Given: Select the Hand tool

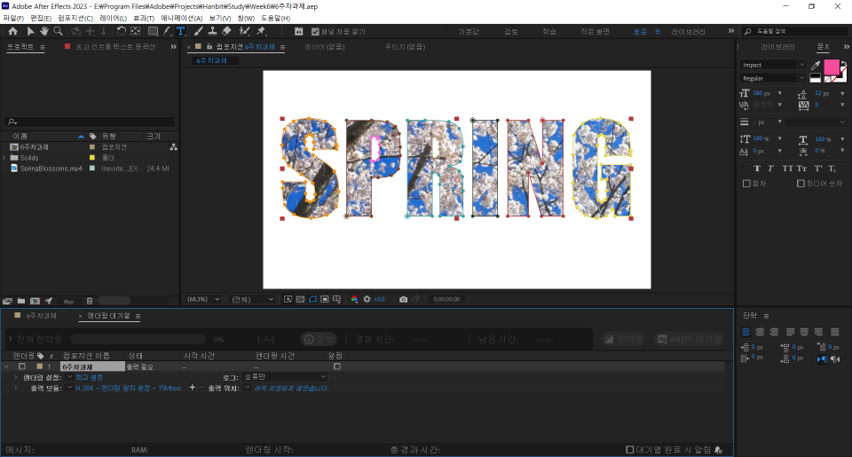Looking at the screenshot, I should pyautogui.click(x=44, y=32).
